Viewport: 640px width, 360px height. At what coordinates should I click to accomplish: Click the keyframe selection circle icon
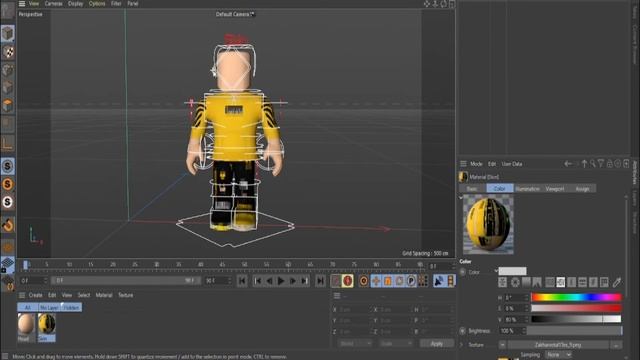pos(363,281)
